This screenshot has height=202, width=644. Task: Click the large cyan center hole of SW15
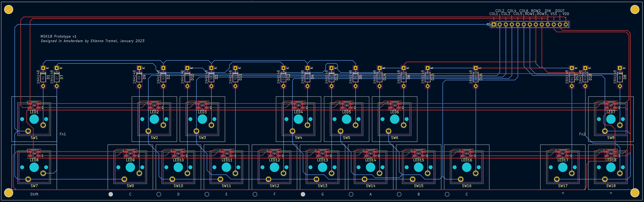point(419,167)
